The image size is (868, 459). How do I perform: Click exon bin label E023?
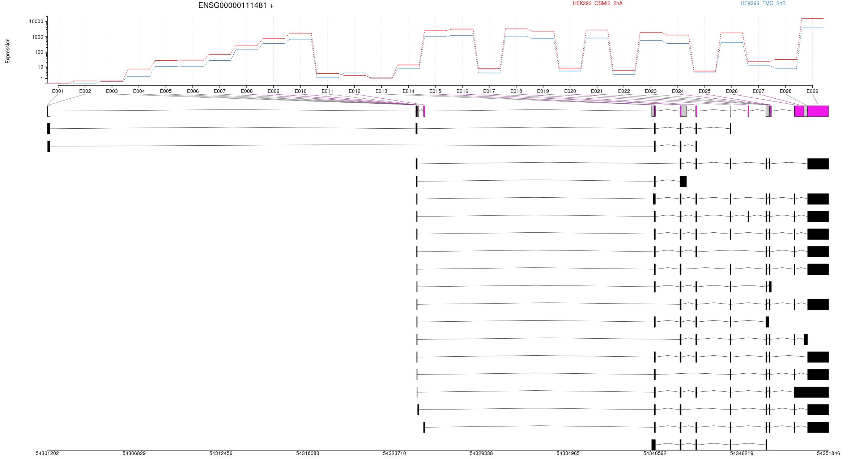click(x=651, y=91)
